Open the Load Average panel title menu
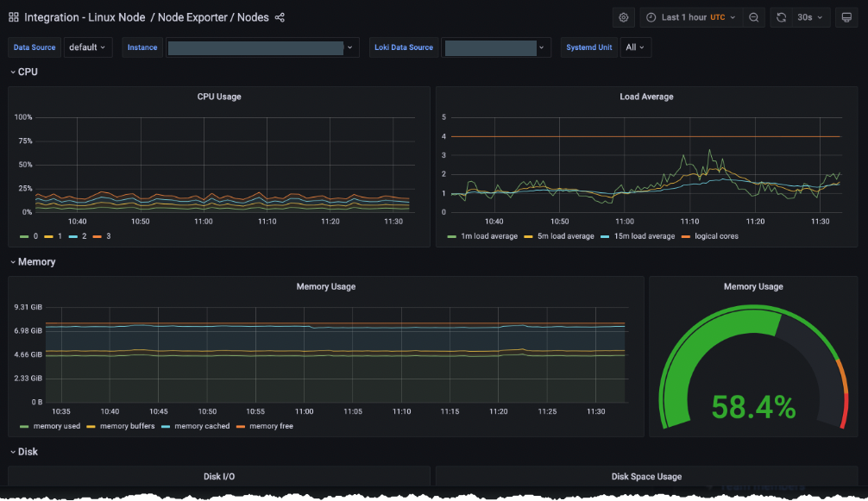This screenshot has width=868, height=501. (x=646, y=96)
